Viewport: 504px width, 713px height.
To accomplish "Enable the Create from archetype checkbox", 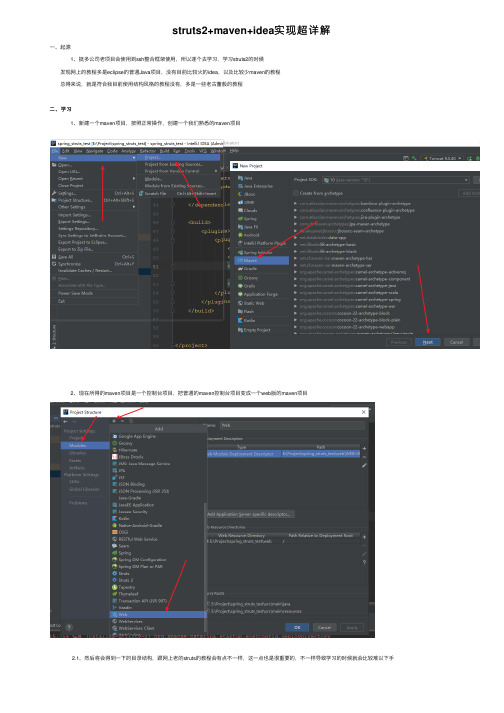I will pyautogui.click(x=296, y=193).
